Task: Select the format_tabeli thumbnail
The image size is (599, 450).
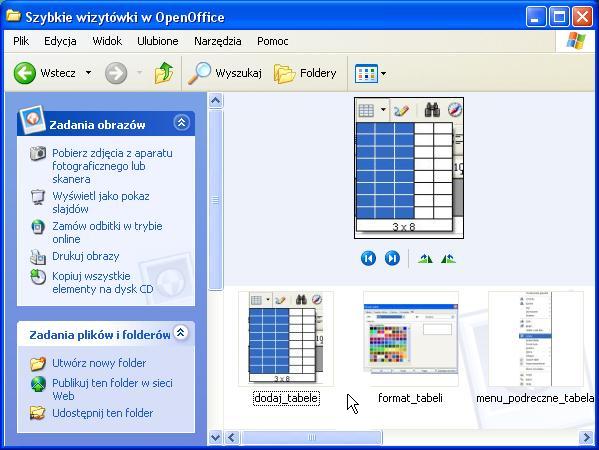Action: coord(411,338)
